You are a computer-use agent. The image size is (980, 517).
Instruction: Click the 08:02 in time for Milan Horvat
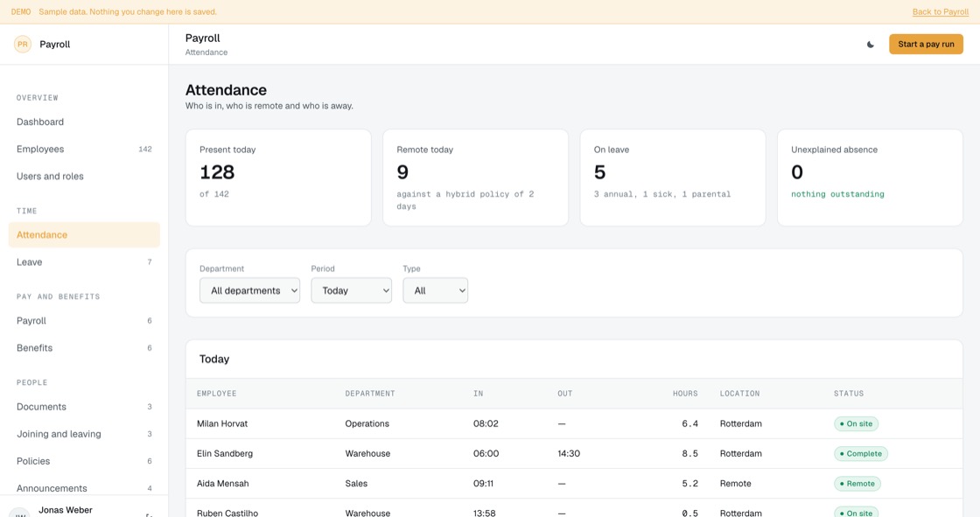tap(486, 424)
